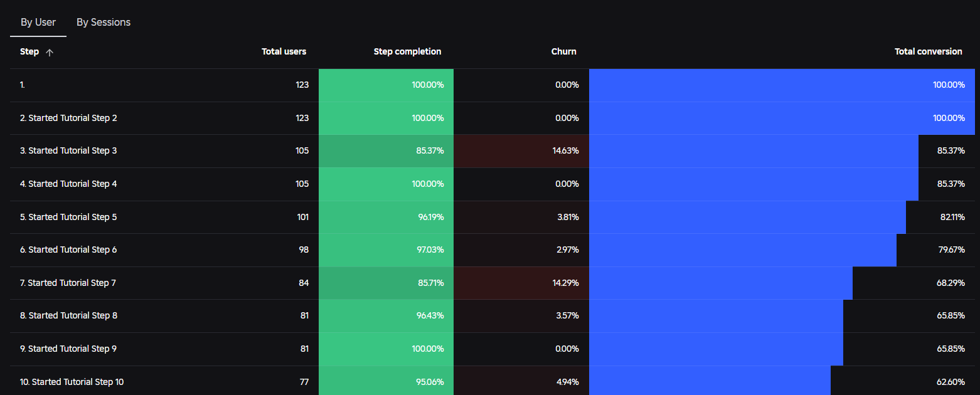
Task: Open the Started Tutorial Step 3 row
Action: (x=493, y=151)
